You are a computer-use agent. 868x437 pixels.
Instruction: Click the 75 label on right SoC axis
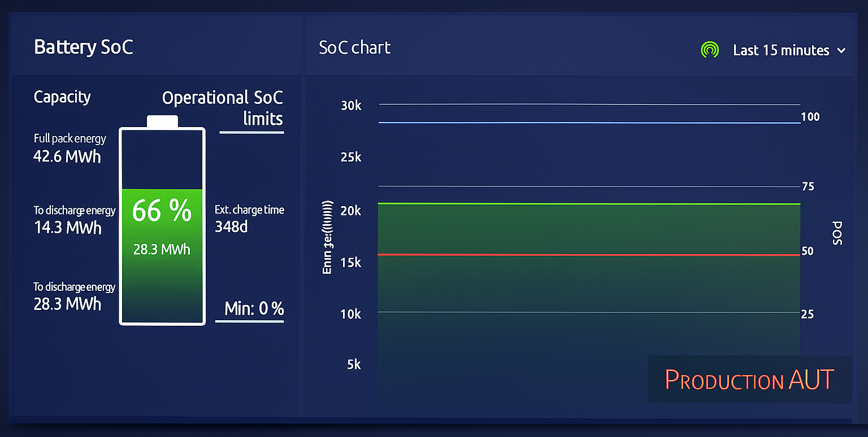808,186
